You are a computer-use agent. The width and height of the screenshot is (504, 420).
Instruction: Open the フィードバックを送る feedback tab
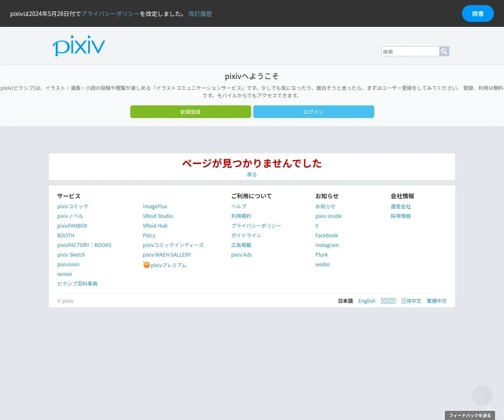pyautogui.click(x=470, y=415)
